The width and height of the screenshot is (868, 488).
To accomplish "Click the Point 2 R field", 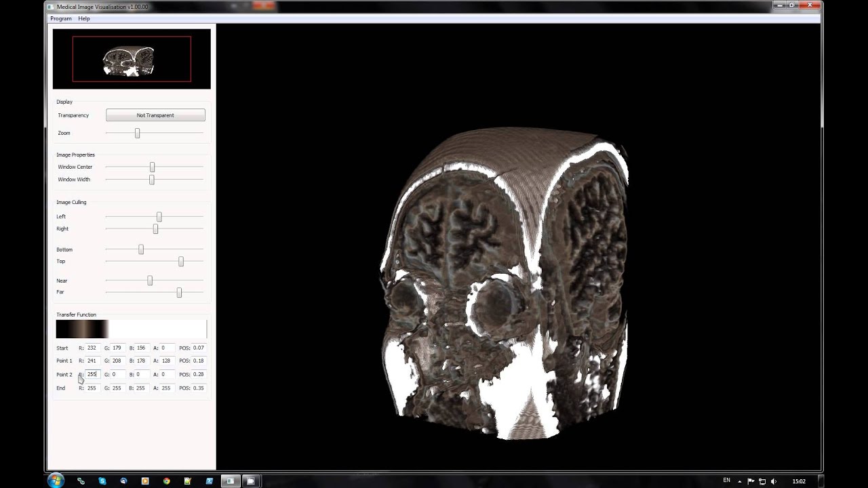I will click(92, 374).
